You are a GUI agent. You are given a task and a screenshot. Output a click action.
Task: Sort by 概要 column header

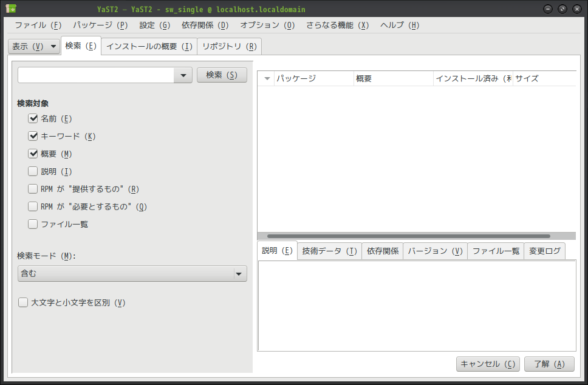[394, 79]
